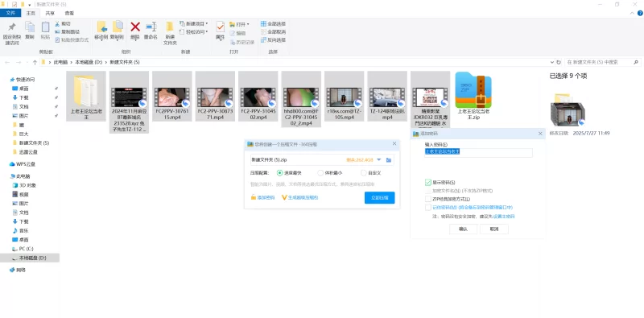This screenshot has width=644, height=318.
Task: Click Invert selection (反向选择) in ribbon
Action: coord(273,40)
